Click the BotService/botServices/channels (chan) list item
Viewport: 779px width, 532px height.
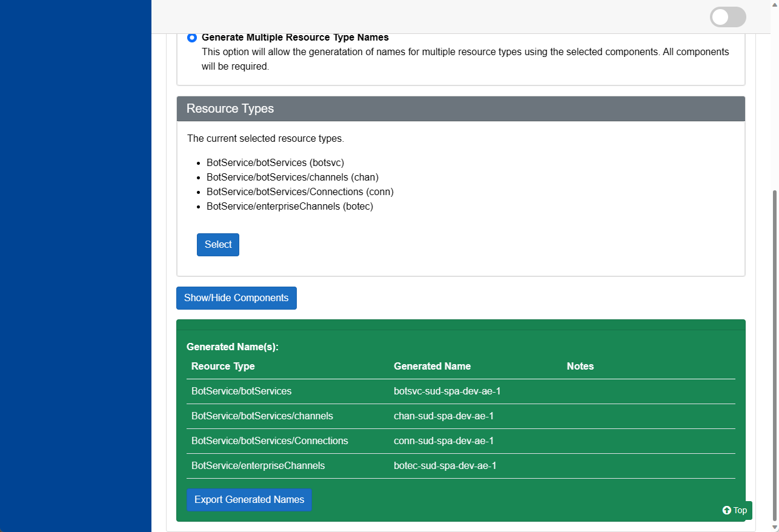pos(292,178)
